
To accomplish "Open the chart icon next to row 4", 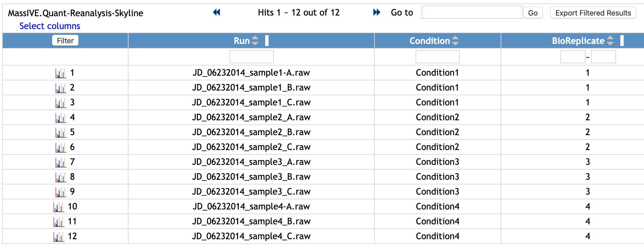I will [61, 118].
